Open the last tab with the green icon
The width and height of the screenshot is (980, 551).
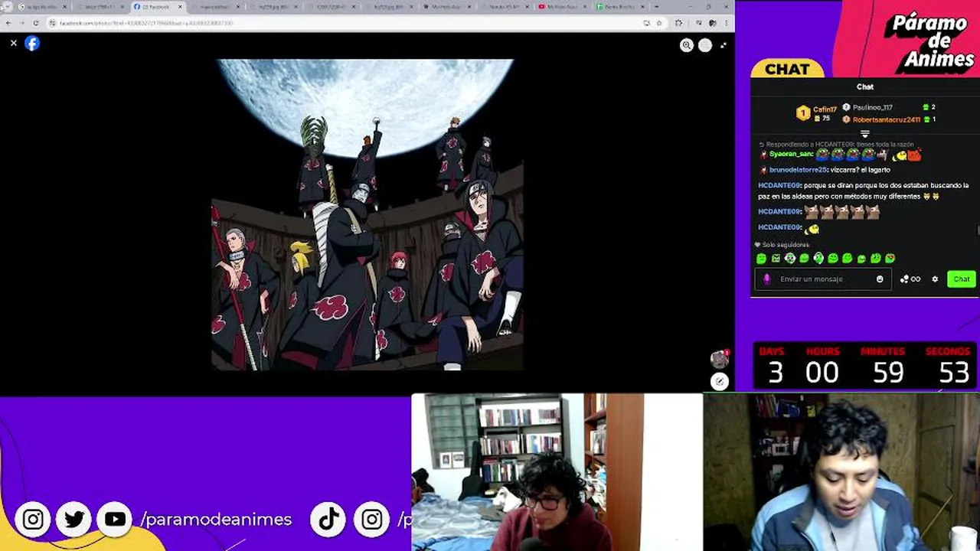[x=622, y=7]
